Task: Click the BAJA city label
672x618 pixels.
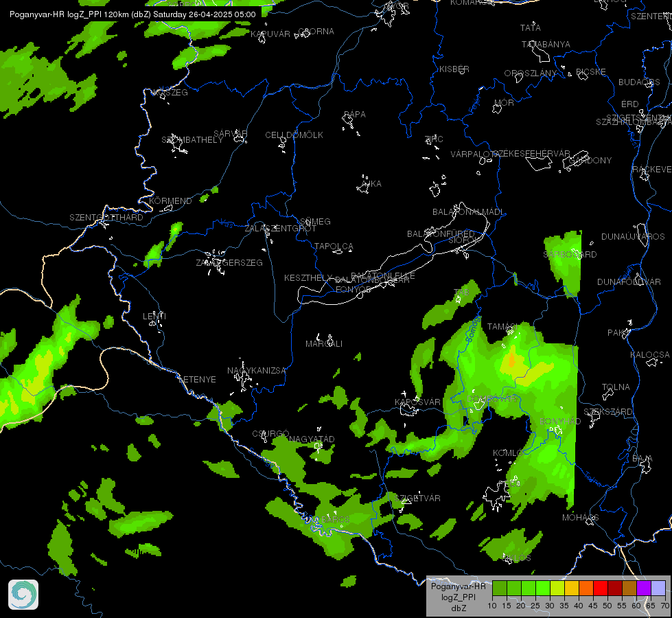Action: tap(642, 459)
